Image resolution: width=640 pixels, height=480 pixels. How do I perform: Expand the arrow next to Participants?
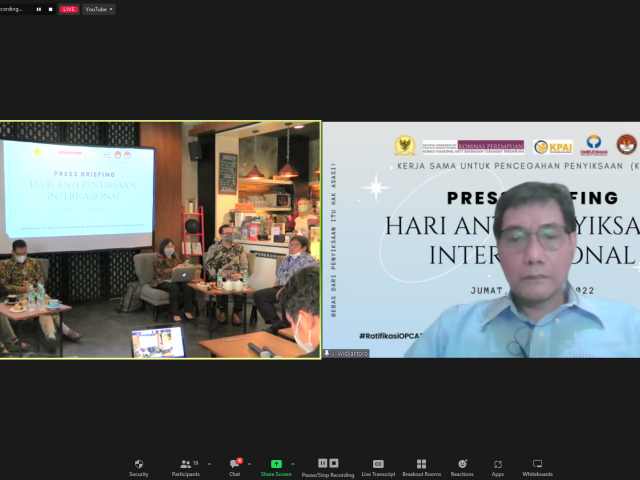pyautogui.click(x=208, y=464)
